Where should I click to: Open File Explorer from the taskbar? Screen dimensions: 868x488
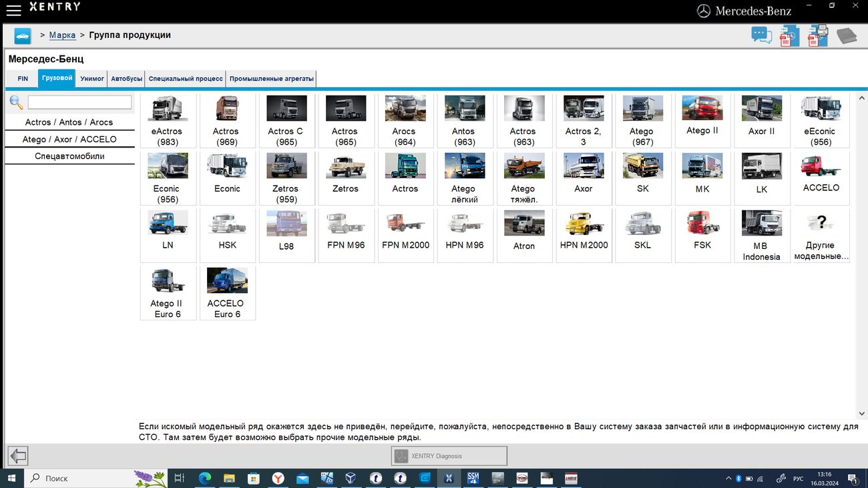coord(229,478)
